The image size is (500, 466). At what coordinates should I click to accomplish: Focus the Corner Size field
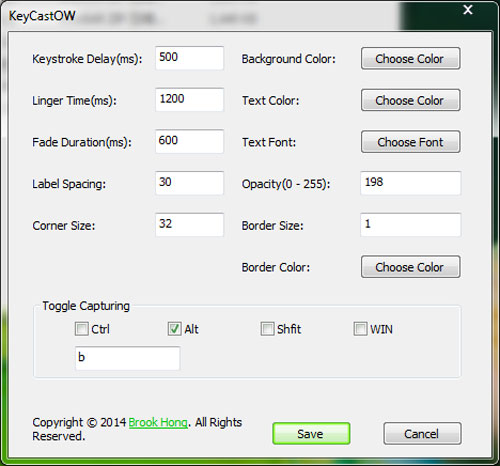189,225
